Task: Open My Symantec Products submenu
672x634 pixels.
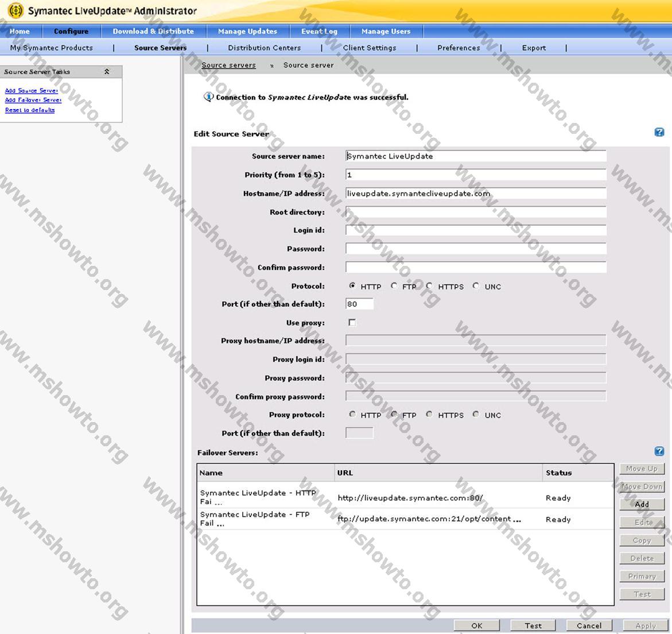Action: 52,48
